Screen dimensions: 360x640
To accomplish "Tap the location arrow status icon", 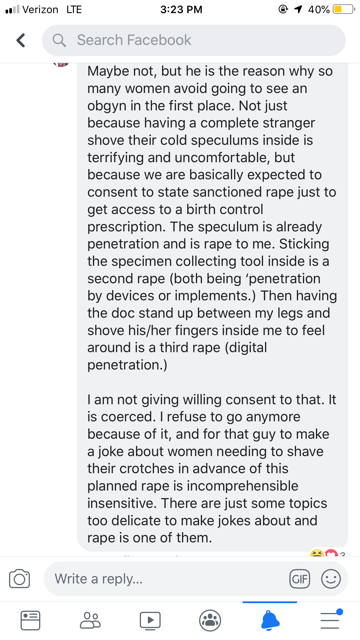I will pyautogui.click(x=298, y=9).
